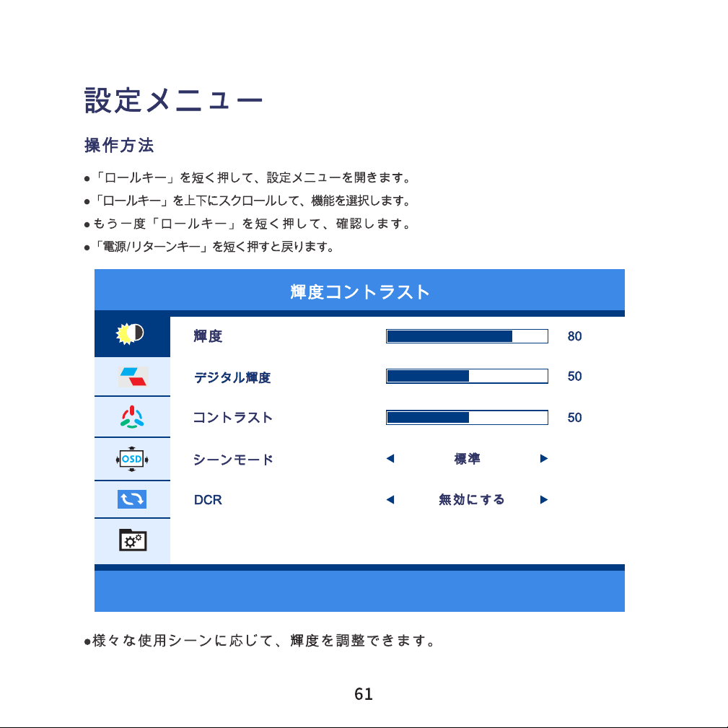Select the コントラスト menu item
The height and width of the screenshot is (728, 728).
(x=232, y=418)
